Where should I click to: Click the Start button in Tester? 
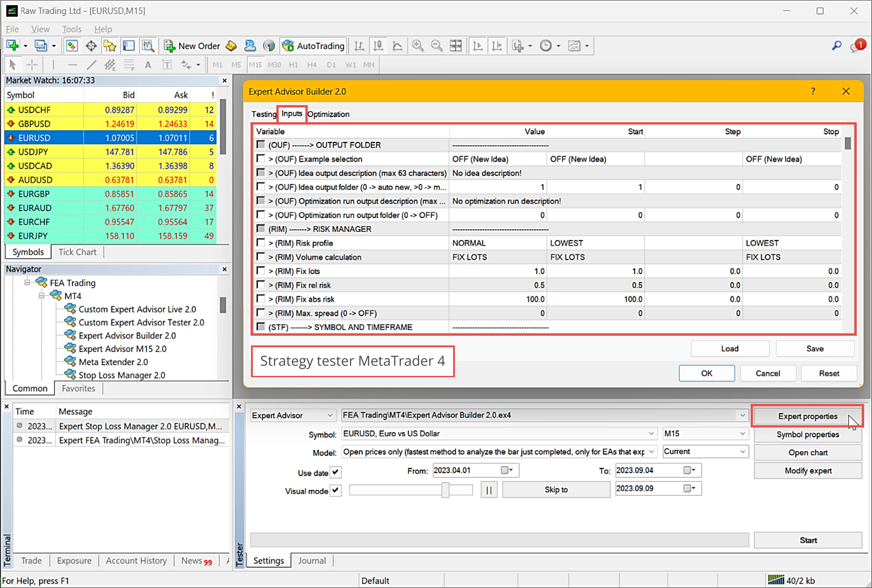[x=808, y=540]
